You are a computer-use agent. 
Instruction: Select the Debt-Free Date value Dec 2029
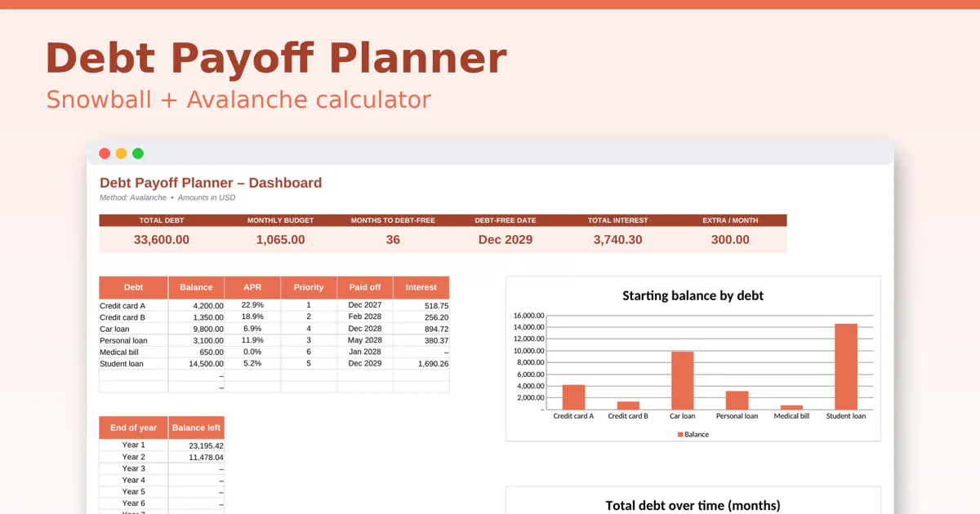[506, 240]
